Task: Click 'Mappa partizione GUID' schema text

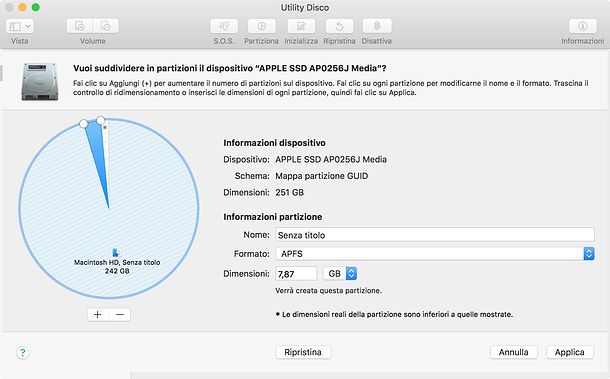Action: 321,176
